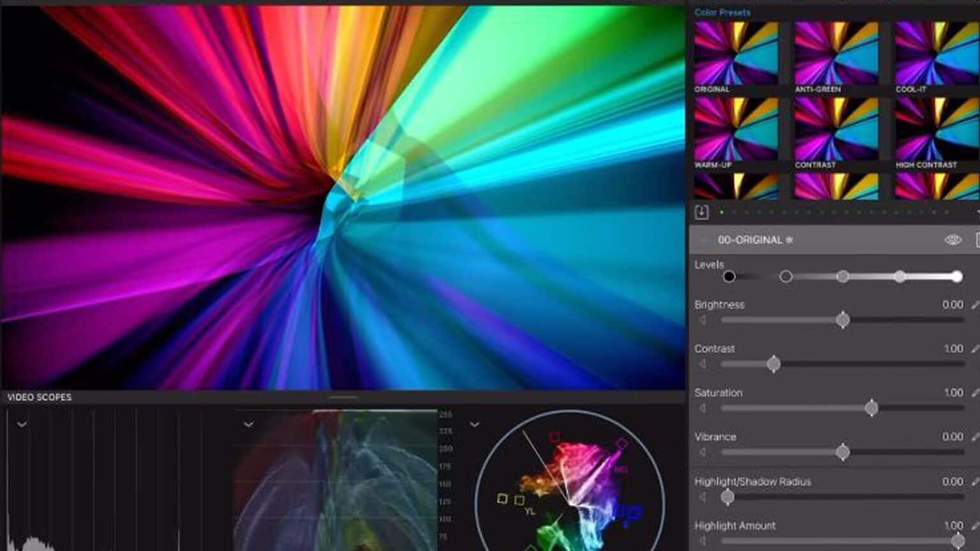Screen dimensions: 980x551
Task: Click the Highlight Amount pencil edit icon
Action: (x=975, y=525)
